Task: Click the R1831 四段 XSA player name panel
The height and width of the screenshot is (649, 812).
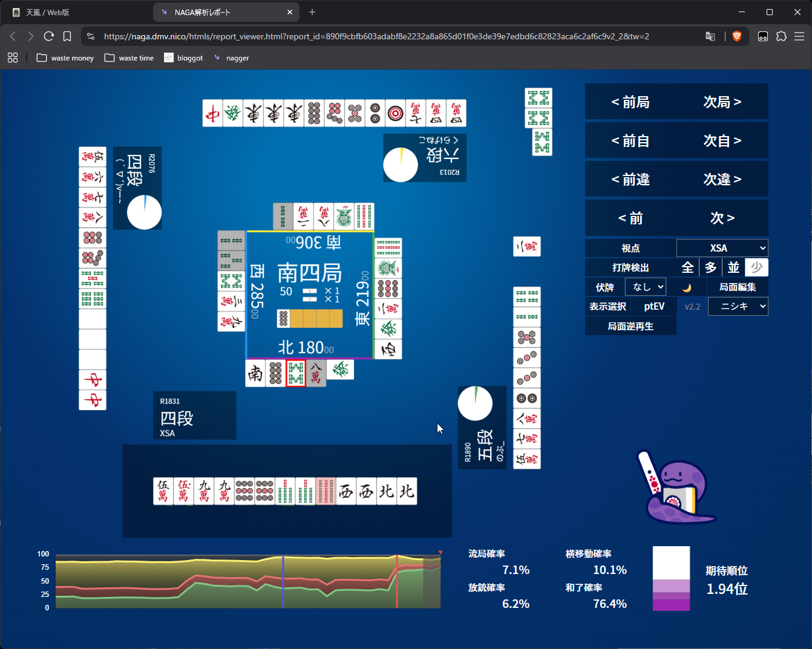Action: [x=195, y=416]
